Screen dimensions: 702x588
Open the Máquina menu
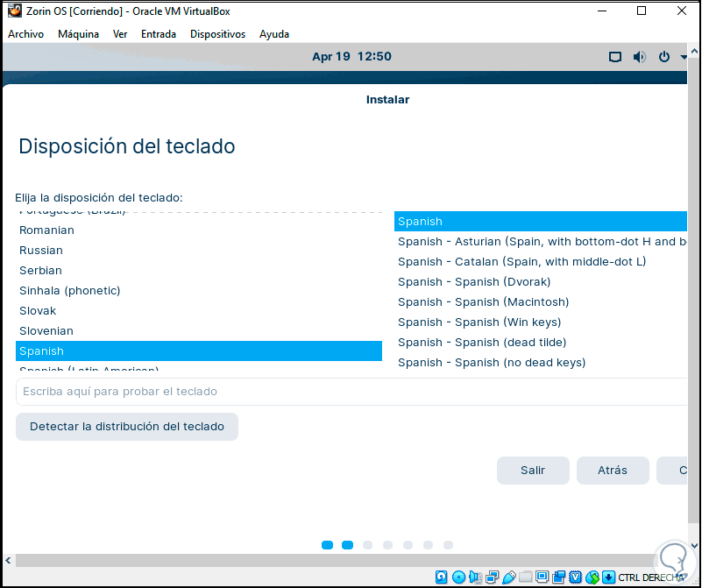click(78, 34)
